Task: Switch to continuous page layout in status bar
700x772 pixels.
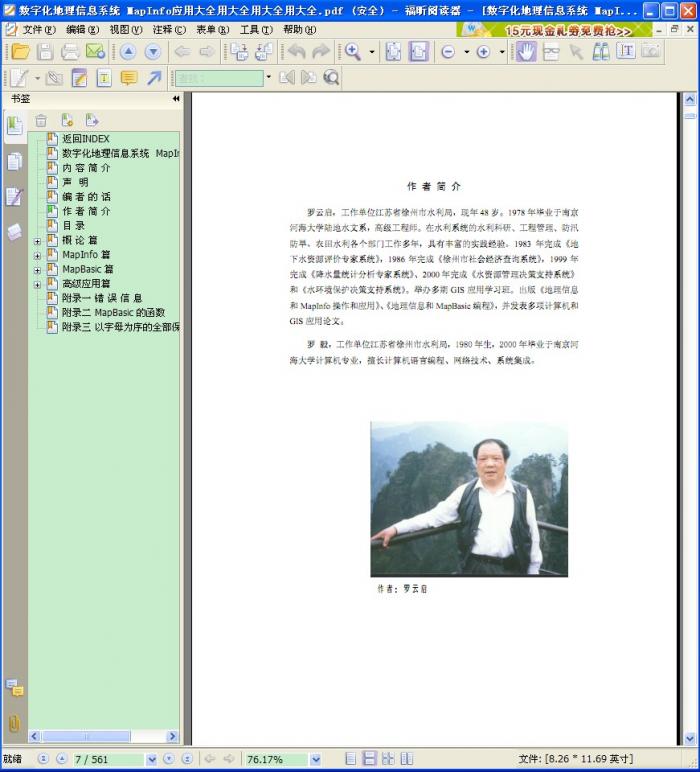Action: pos(369,759)
